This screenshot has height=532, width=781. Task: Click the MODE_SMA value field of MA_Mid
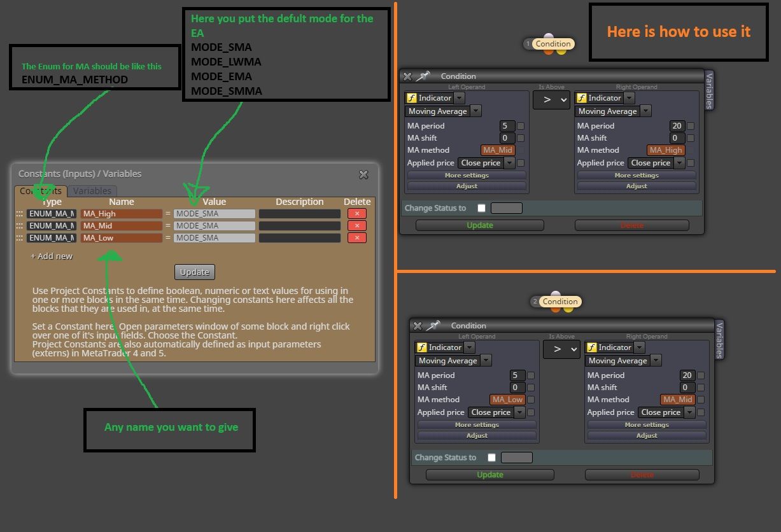(215, 226)
